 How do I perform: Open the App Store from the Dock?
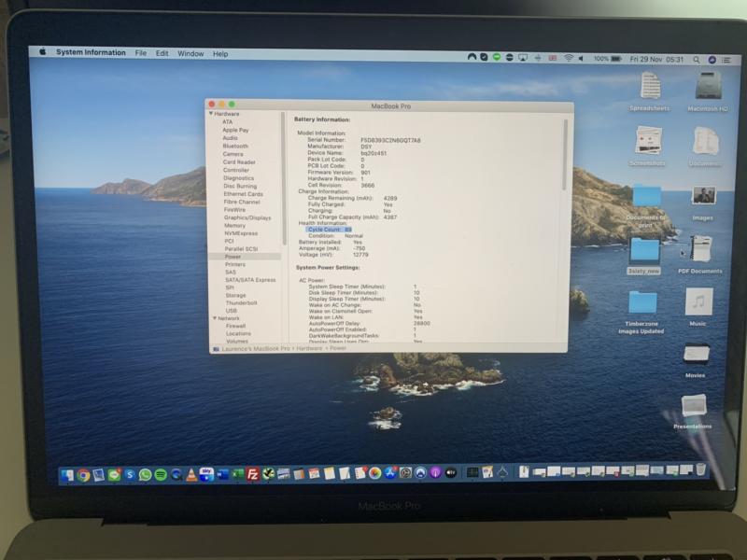point(390,473)
